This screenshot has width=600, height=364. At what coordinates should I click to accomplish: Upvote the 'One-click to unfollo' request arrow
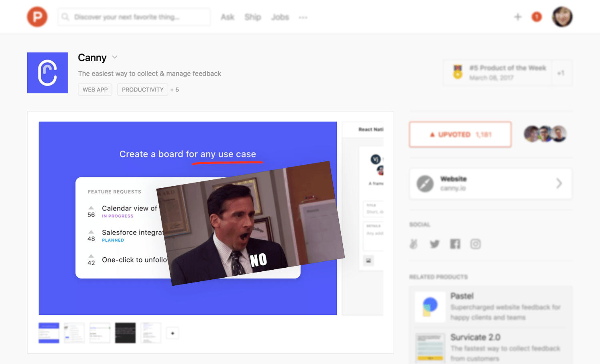pos(91,256)
